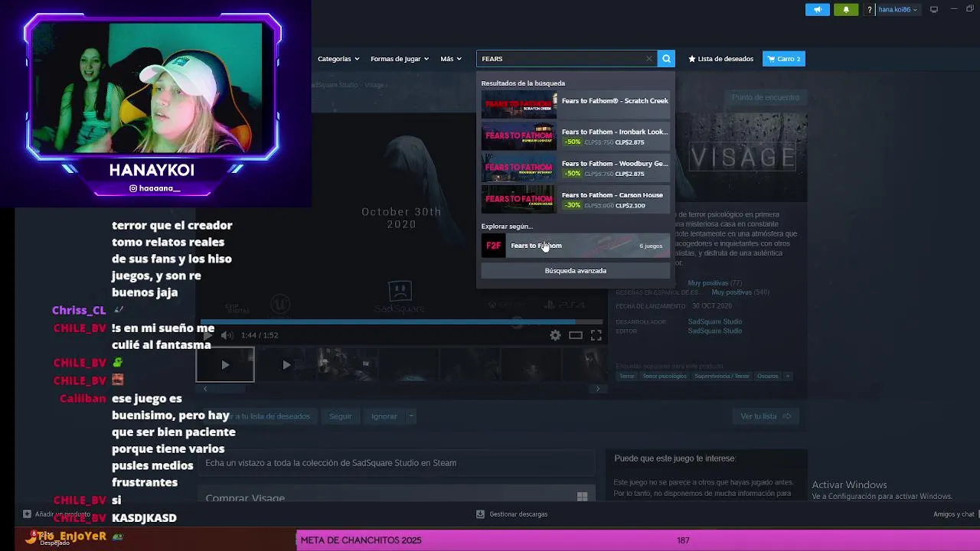Click the Visage game header image

(x=742, y=157)
